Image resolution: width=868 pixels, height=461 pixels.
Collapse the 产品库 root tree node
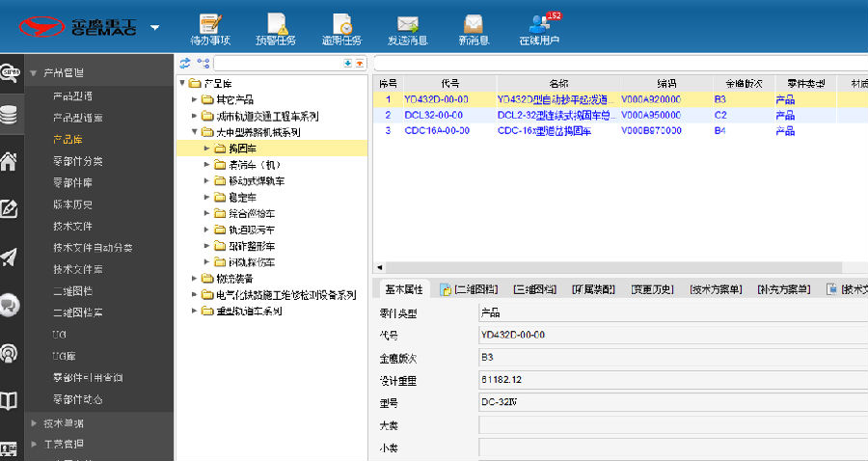click(x=182, y=83)
